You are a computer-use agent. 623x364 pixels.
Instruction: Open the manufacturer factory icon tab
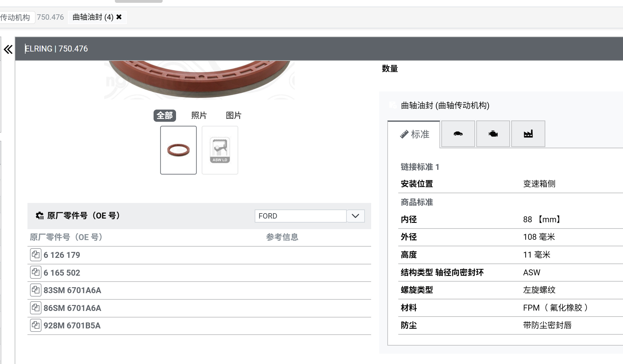(x=528, y=134)
